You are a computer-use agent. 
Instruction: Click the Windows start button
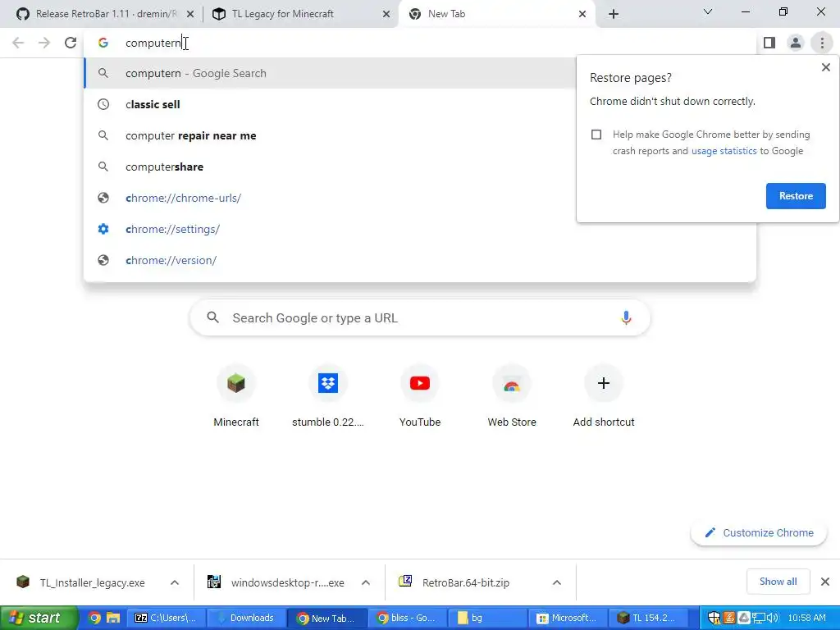click(38, 618)
